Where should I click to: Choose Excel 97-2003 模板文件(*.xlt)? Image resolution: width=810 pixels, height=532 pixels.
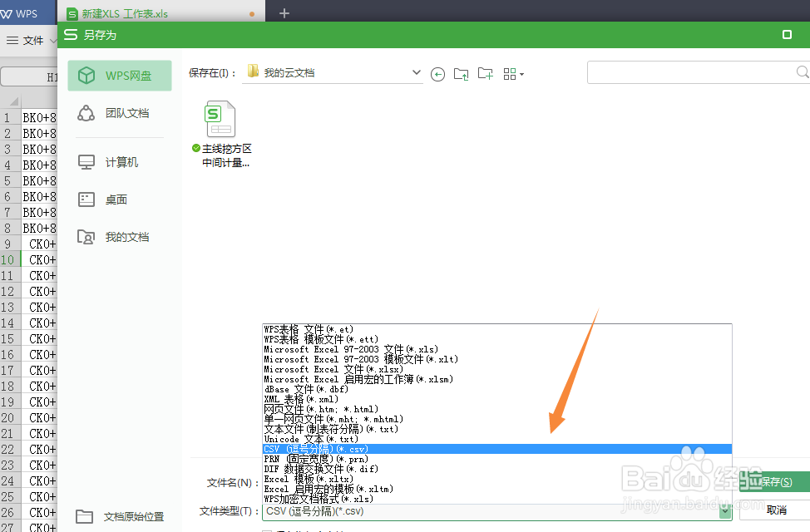click(x=497, y=359)
